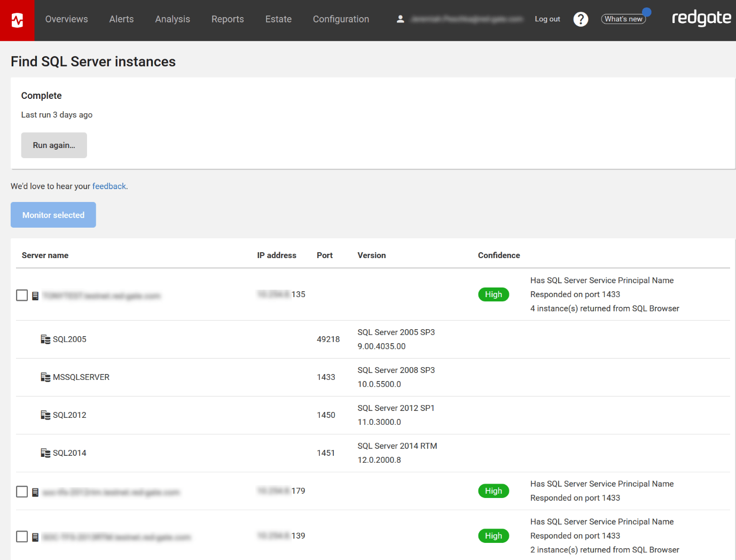Open the Configuration page
Viewport: 736px width, 560px height.
tap(341, 19)
